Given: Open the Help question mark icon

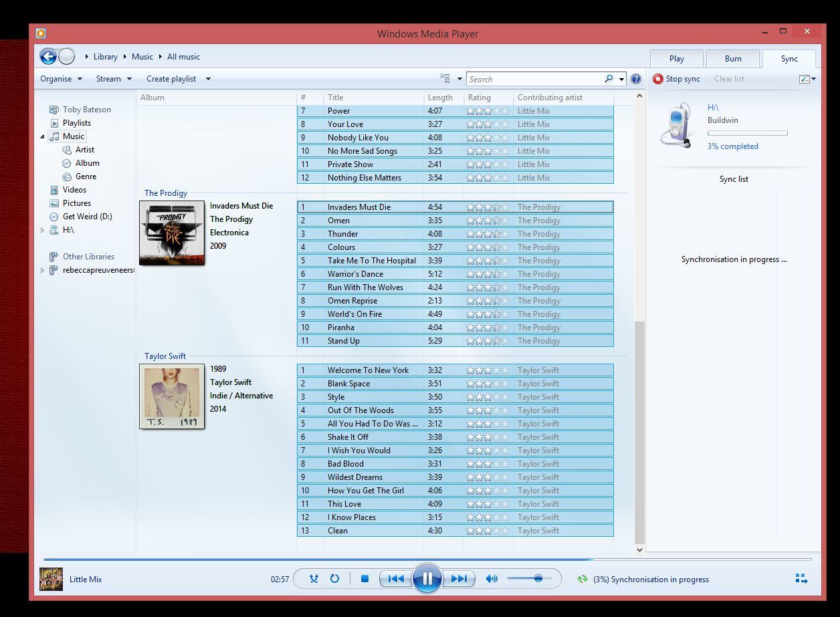Looking at the screenshot, I should 635,79.
